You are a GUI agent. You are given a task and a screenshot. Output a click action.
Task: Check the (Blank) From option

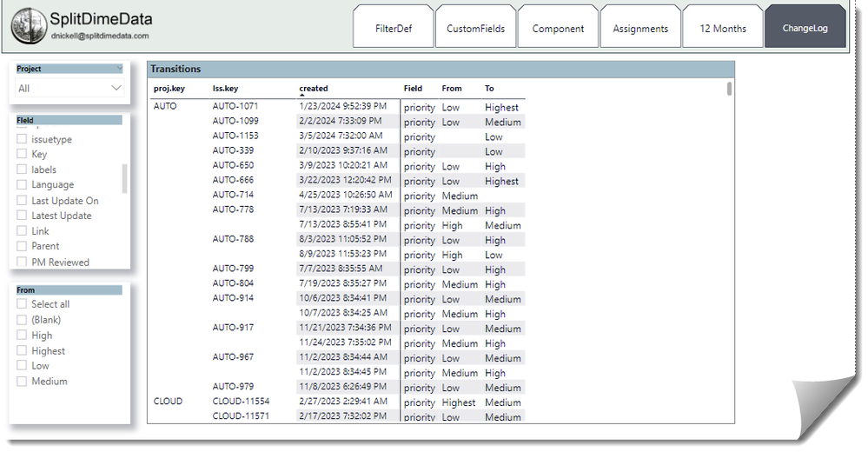(22, 320)
